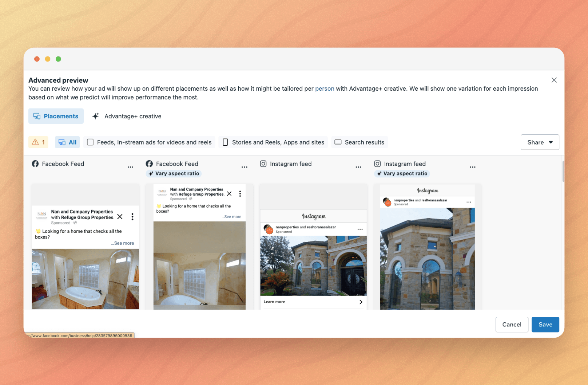Click the nanproperties profile avatar on Instagram

(268, 229)
